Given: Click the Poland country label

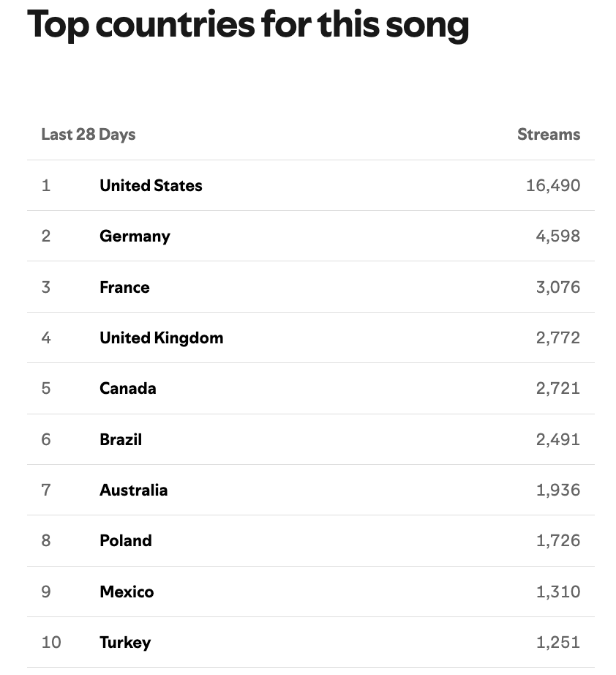Looking at the screenshot, I should 126,540.
